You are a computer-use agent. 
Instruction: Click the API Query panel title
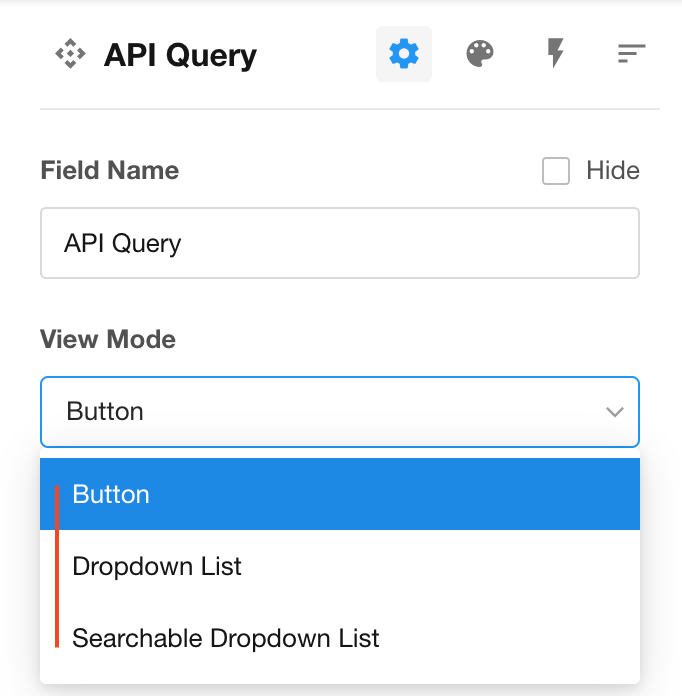180,55
